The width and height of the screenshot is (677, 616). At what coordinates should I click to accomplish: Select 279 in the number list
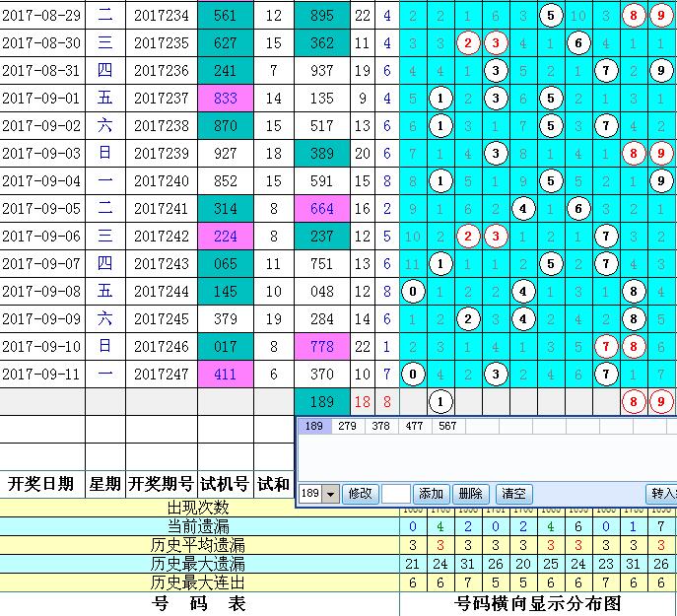pos(347,426)
